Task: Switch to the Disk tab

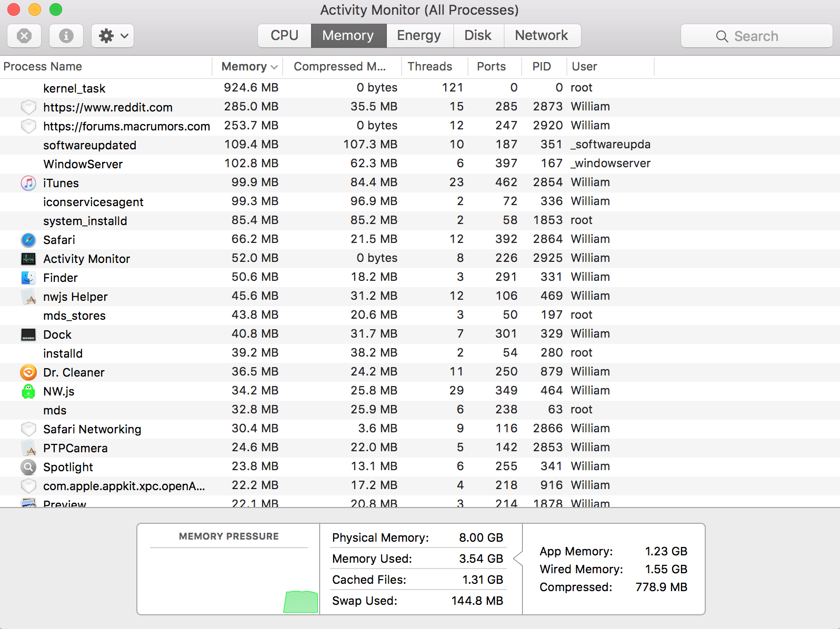Action: 478,35
